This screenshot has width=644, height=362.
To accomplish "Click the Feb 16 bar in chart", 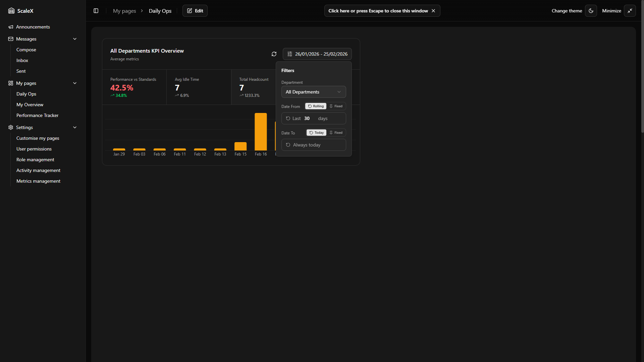I will point(261,132).
